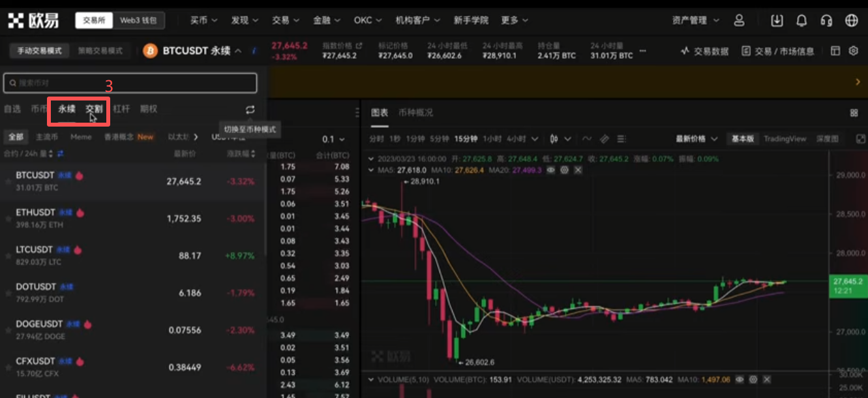Favorite DOGEUSDT with star icon
868x398 pixels.
coord(8,331)
